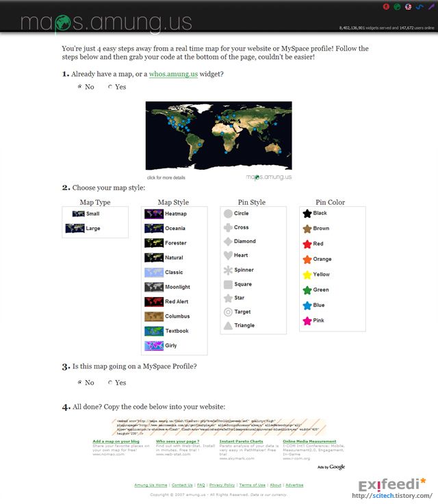Open the Terms of Use footer link

coord(253,485)
